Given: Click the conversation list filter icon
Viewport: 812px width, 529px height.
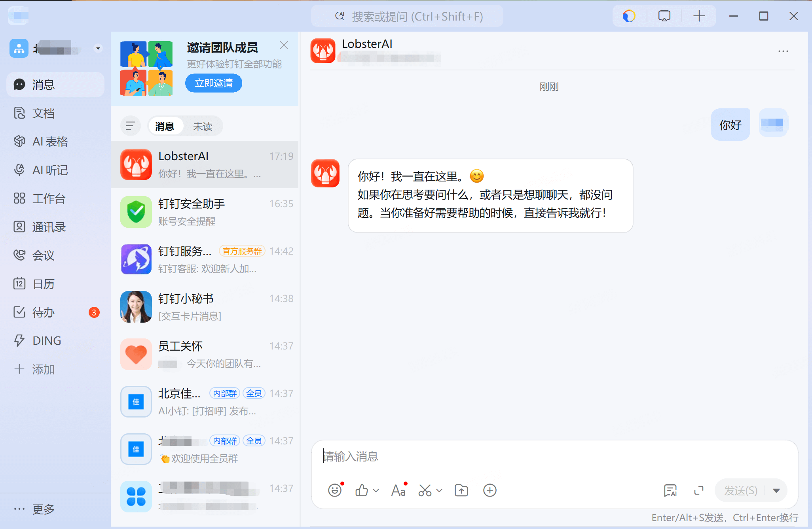Looking at the screenshot, I should (130, 126).
